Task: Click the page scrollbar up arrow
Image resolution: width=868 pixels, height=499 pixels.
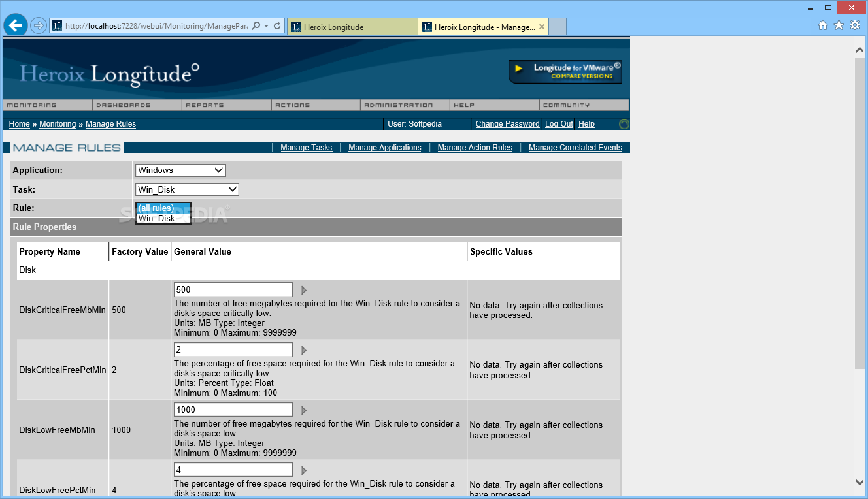Action: point(860,50)
